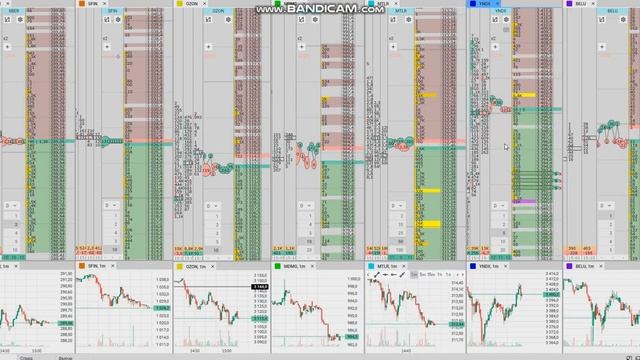The height and width of the screenshot is (360, 640).
Task: Open settings gear in SBER order book
Action: click(x=20, y=19)
